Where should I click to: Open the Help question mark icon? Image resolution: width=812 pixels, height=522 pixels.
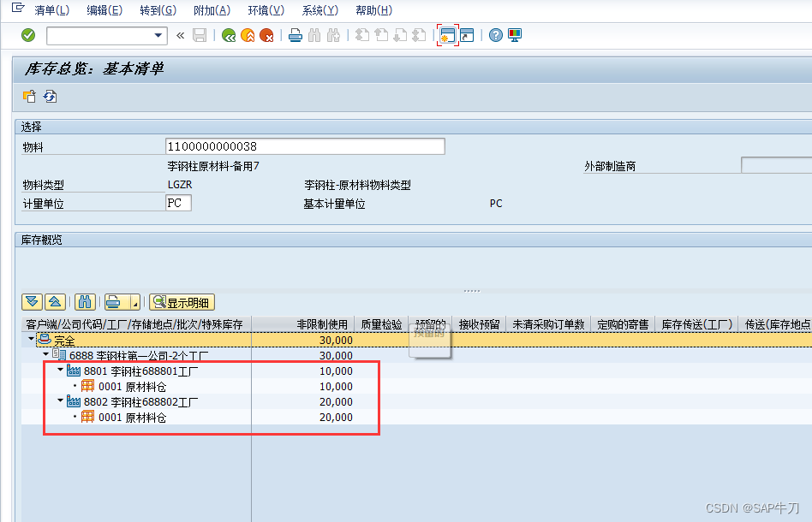(x=496, y=35)
